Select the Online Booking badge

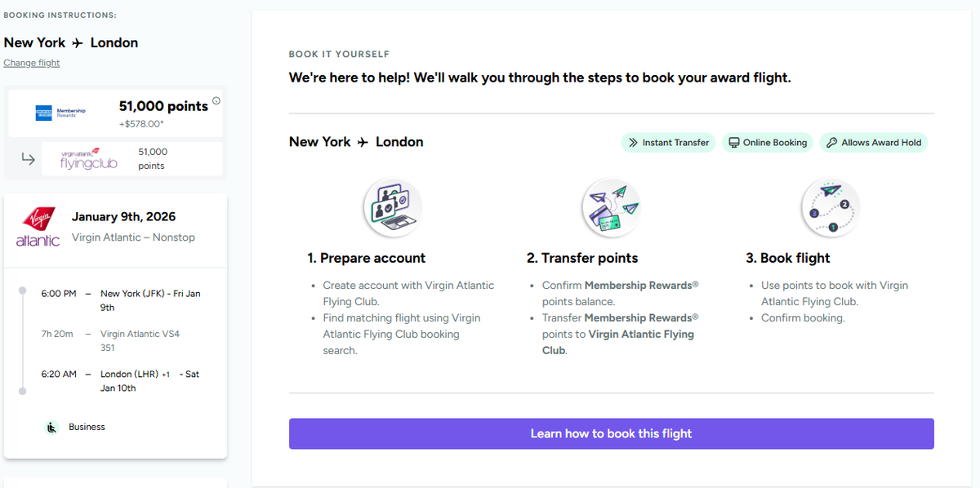point(768,142)
